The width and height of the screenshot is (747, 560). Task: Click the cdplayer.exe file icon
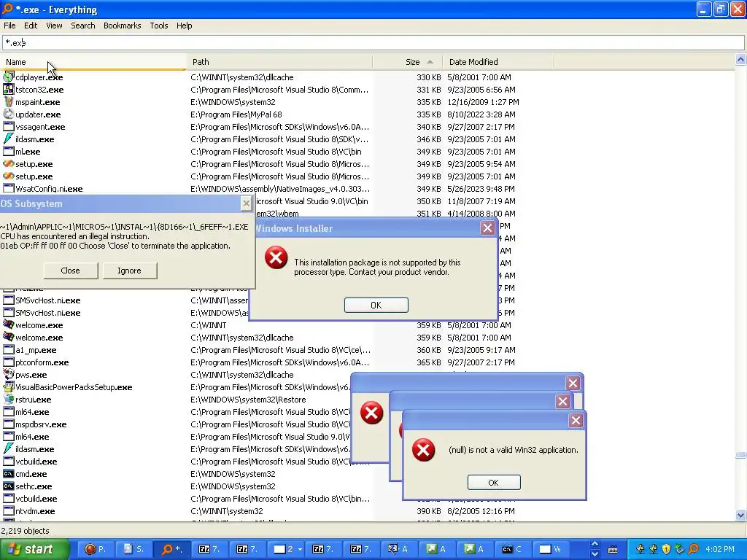[x=9, y=77]
